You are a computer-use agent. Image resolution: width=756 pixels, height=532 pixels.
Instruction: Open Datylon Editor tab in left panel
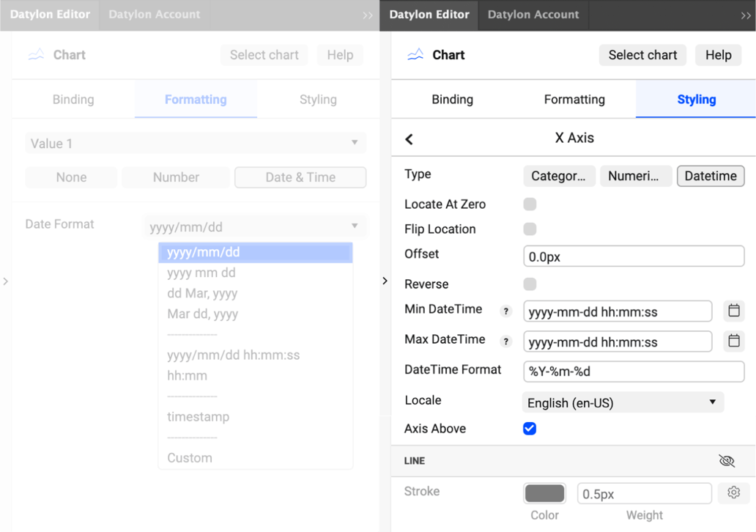50,15
